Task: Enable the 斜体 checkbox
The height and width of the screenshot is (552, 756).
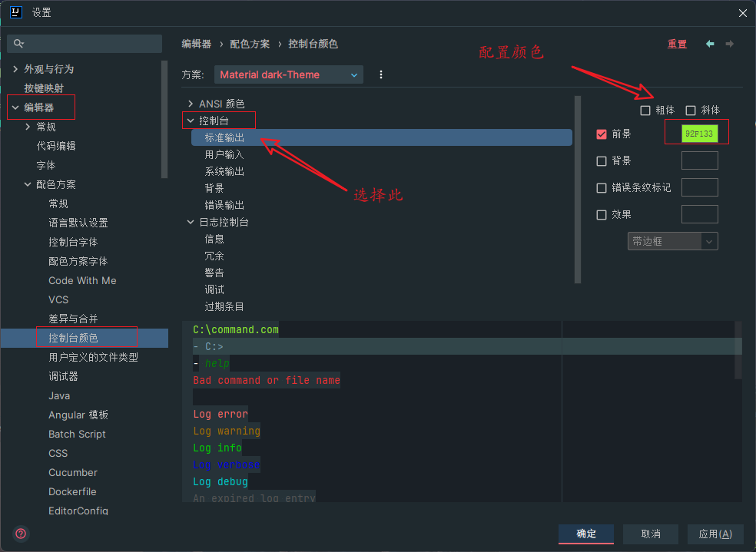Action: 689,110
